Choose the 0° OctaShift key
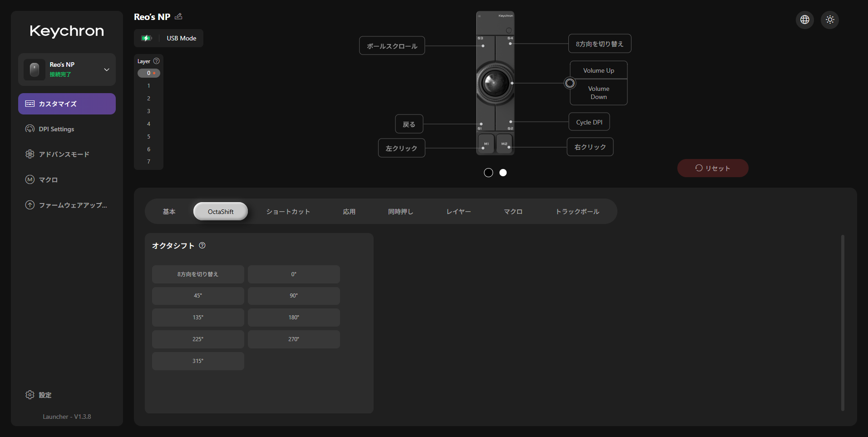 294,274
